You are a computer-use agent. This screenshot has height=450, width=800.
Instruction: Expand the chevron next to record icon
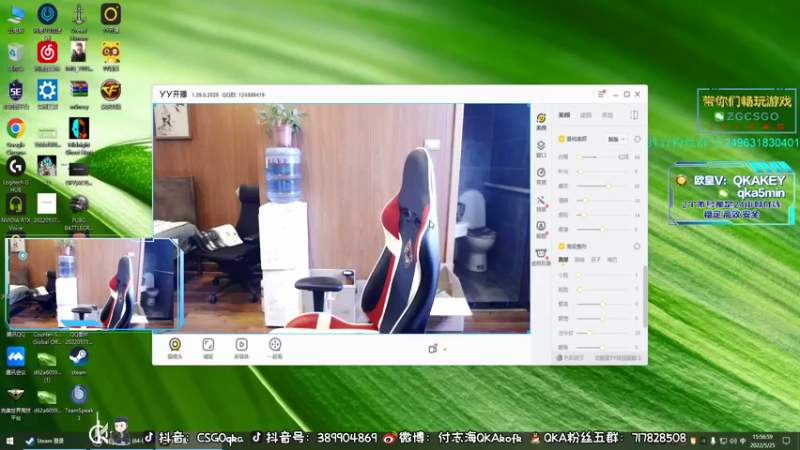(445, 349)
